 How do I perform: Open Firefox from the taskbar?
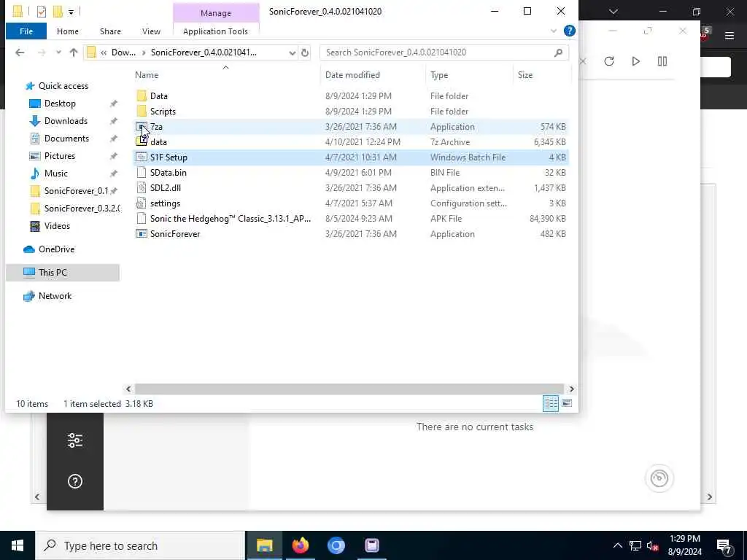click(300, 545)
